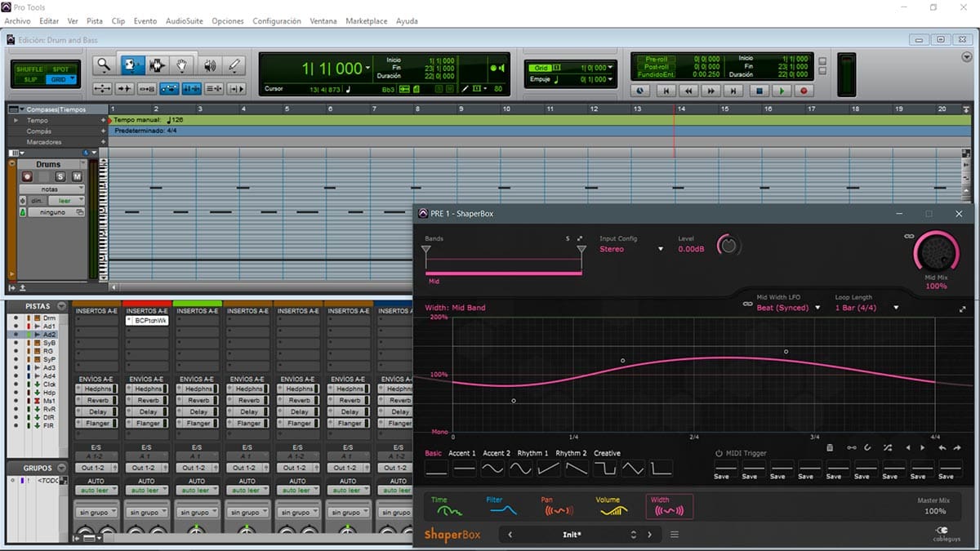Select the Zoomer magnifier tool
The image size is (980, 551).
(104, 65)
